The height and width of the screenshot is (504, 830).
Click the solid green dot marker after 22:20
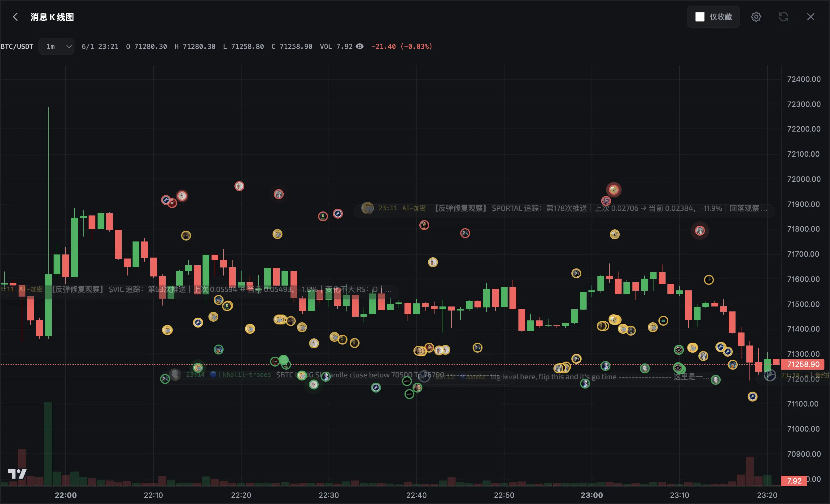pos(284,359)
